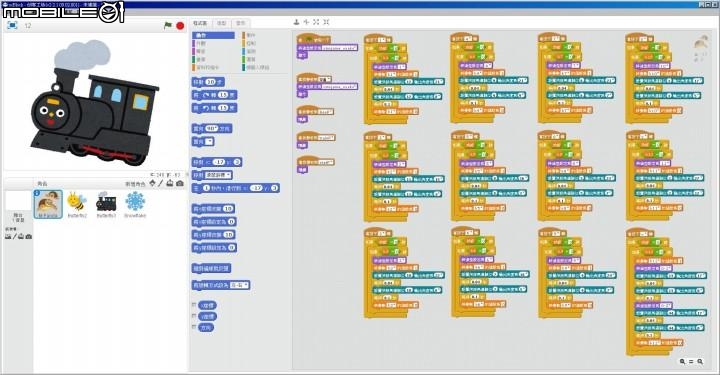This screenshot has width=720, height=375.
Task: Edit the steps value in the move 10 block
Action: pos(210,82)
